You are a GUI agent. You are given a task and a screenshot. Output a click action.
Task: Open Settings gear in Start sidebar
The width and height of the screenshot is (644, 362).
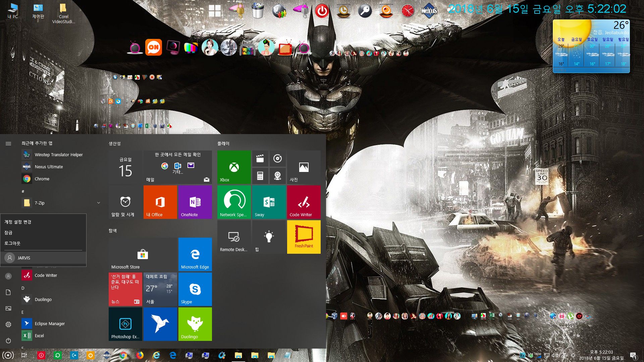click(8, 324)
